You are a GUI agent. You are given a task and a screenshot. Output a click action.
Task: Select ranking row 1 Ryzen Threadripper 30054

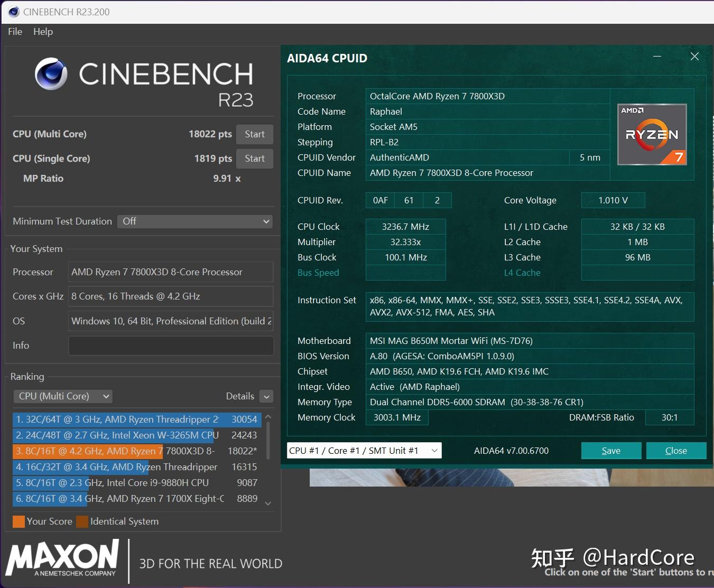pos(137,419)
